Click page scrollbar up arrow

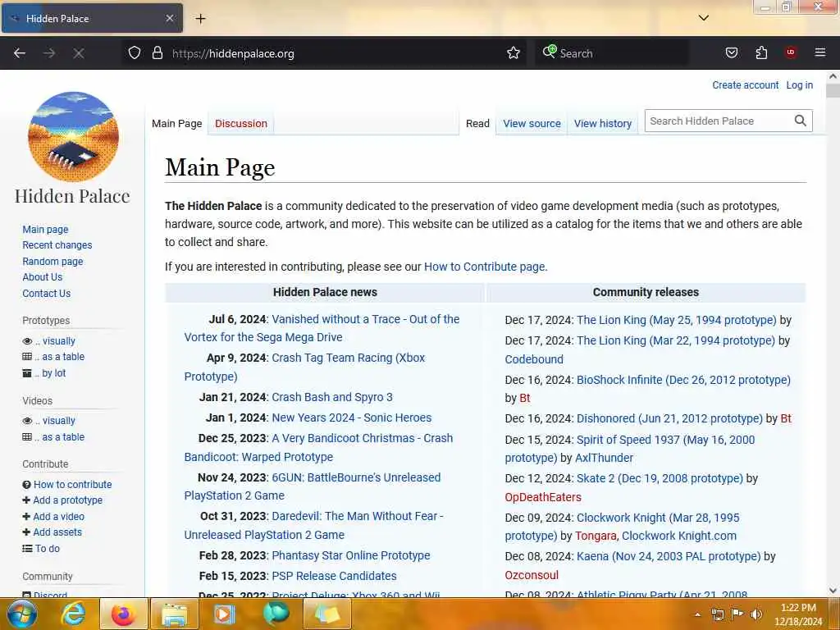tap(833, 76)
